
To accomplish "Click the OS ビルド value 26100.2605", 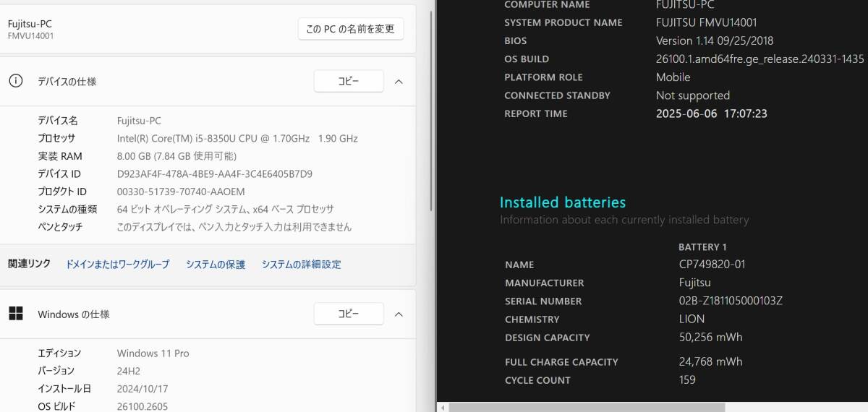I will pyautogui.click(x=142, y=406).
